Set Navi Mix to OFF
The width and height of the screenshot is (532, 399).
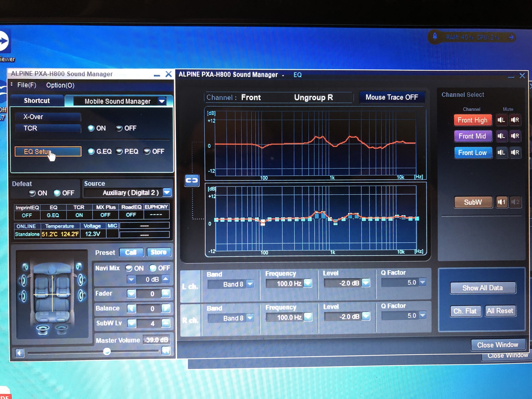tap(153, 268)
